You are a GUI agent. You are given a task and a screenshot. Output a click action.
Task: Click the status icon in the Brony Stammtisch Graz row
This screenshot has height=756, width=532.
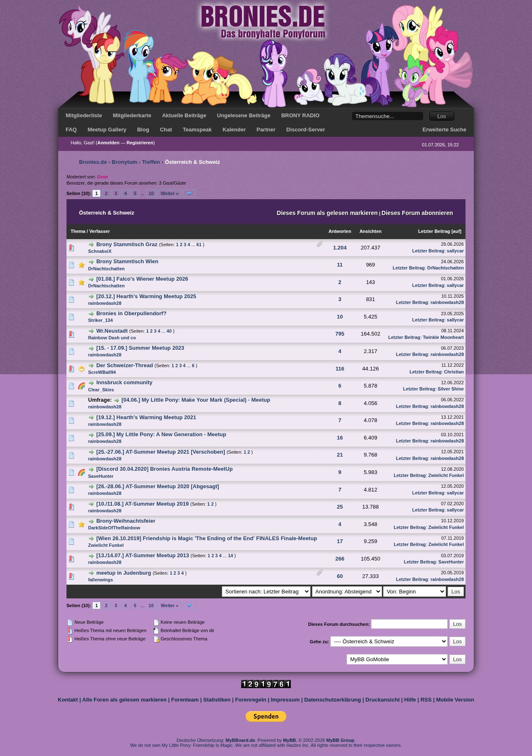click(71, 248)
